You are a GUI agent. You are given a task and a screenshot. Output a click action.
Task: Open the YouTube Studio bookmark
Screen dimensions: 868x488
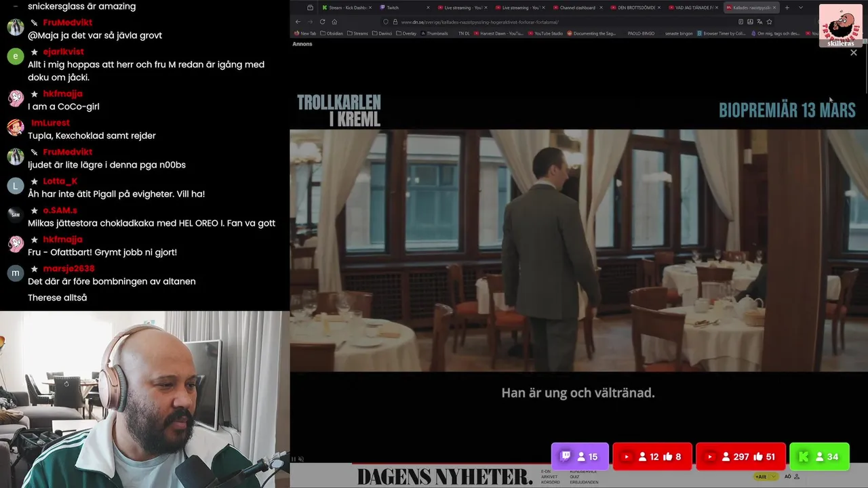(x=546, y=33)
